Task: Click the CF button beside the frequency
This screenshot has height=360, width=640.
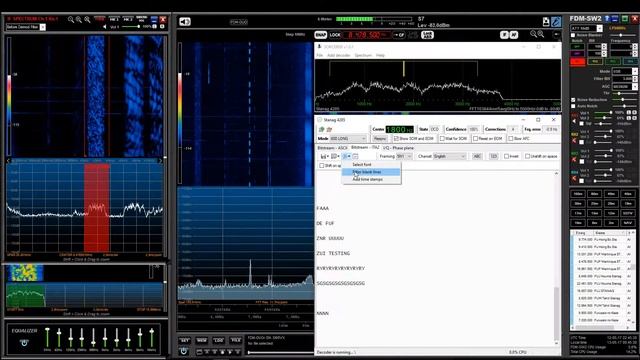Action: pyautogui.click(x=399, y=35)
